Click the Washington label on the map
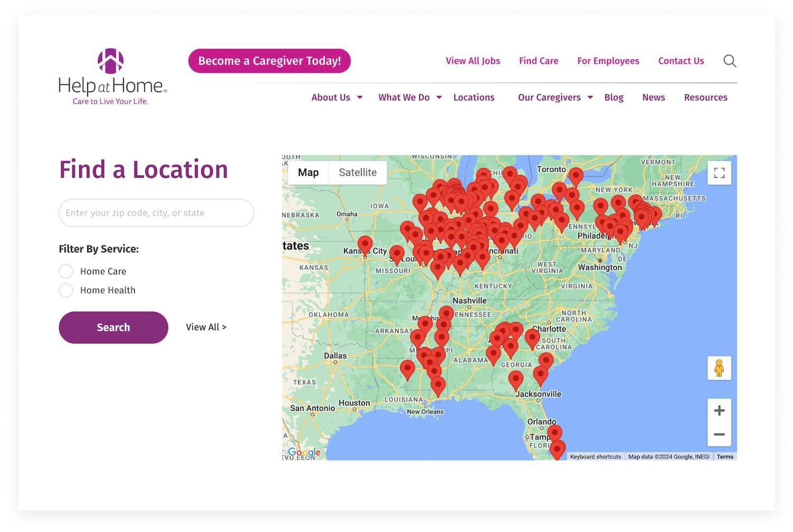Image resolution: width=793 pixels, height=532 pixels. pos(600,268)
